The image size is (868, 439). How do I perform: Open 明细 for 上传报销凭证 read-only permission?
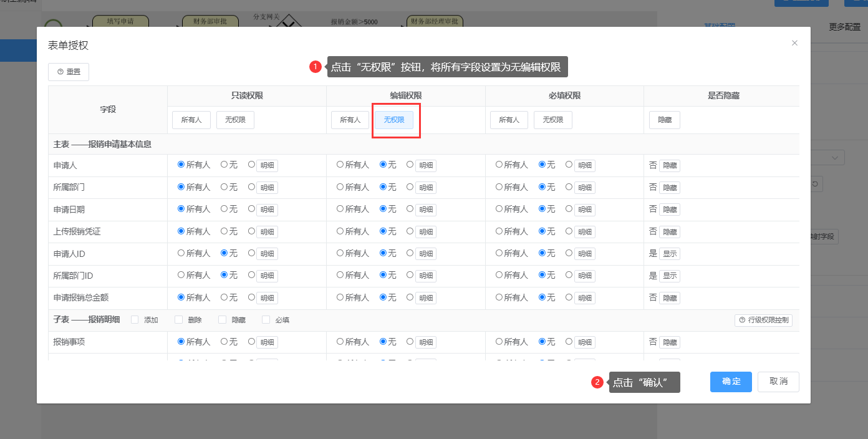(268, 232)
